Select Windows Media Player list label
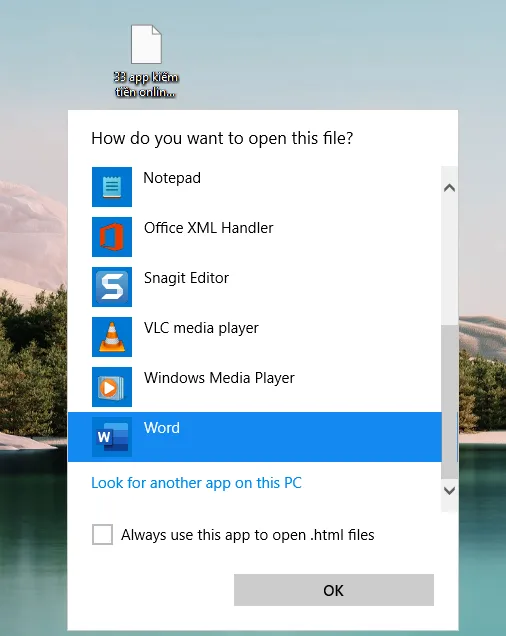The width and height of the screenshot is (506, 636). tap(219, 378)
